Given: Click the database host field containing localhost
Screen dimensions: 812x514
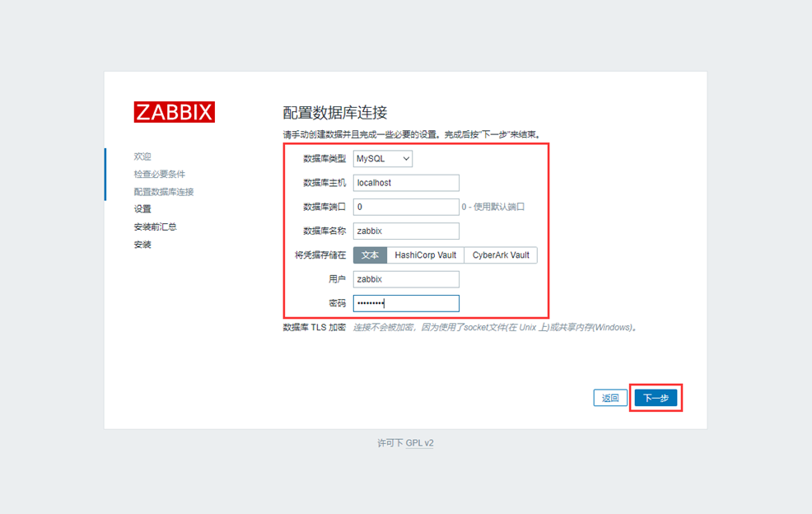Looking at the screenshot, I should tap(406, 183).
